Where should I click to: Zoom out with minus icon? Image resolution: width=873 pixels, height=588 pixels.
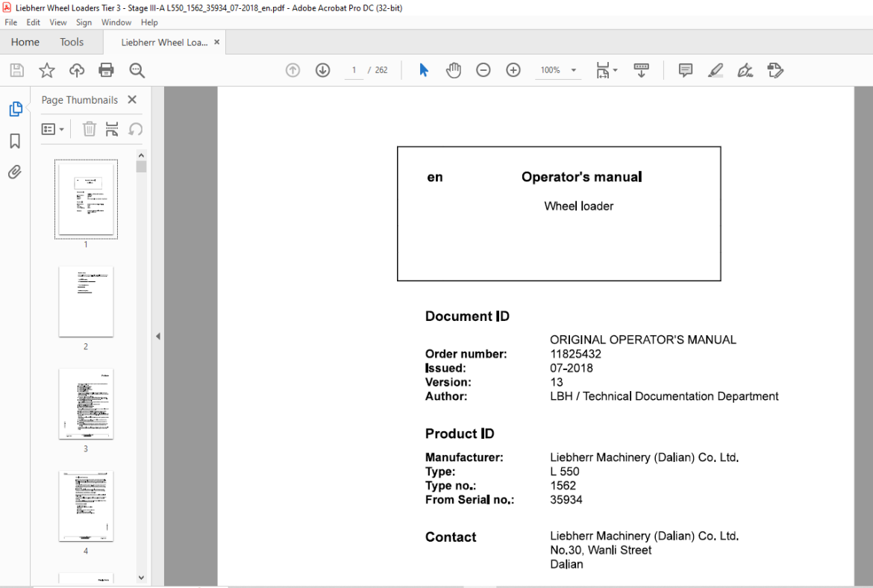(484, 70)
